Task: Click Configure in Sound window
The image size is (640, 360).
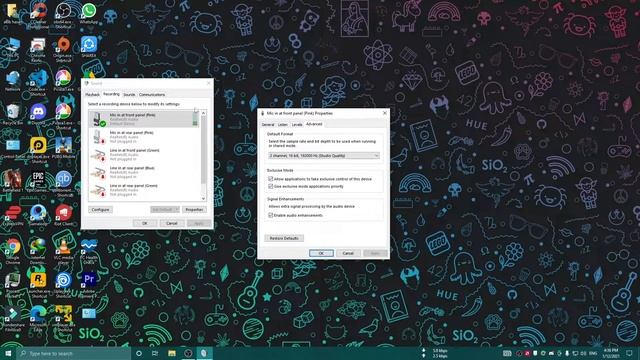Action: coord(100,209)
